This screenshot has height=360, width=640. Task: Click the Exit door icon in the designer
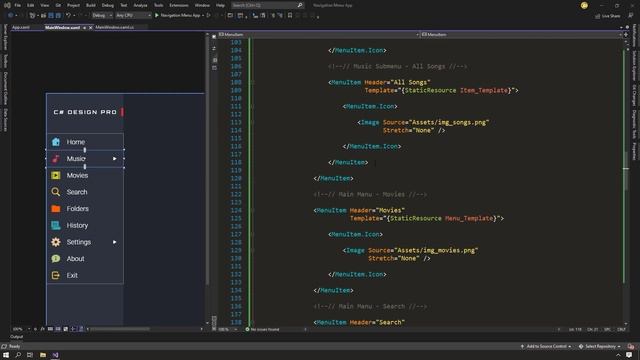tap(56, 276)
